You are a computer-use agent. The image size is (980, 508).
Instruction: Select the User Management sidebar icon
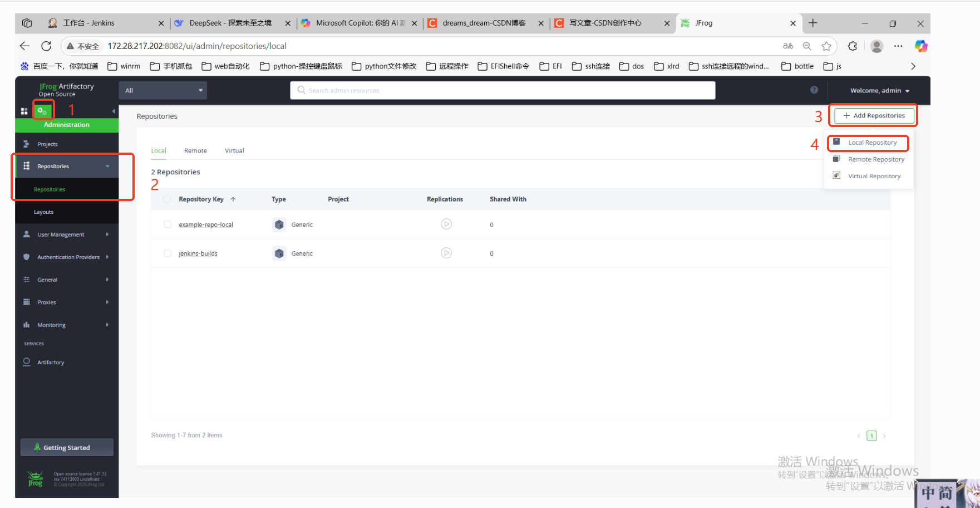click(26, 235)
